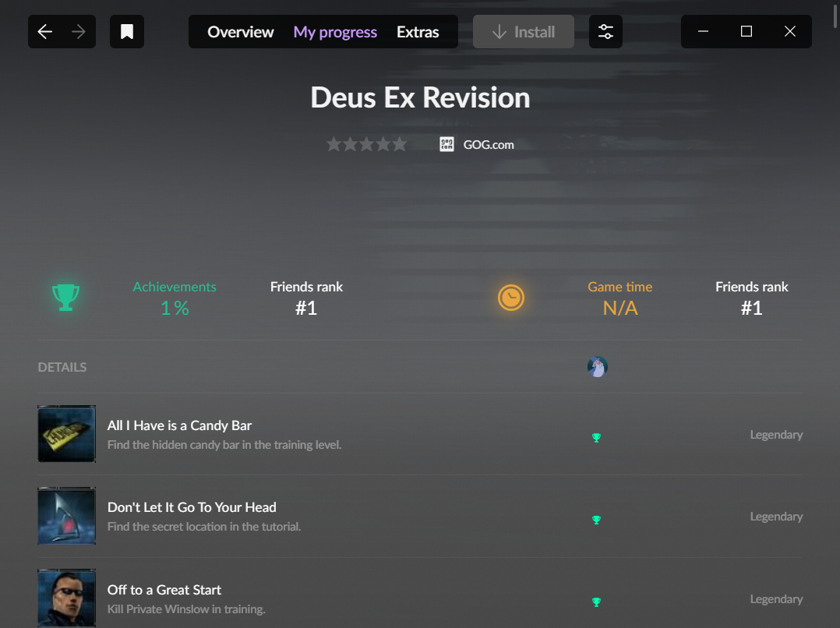Click the orange game time clock icon

511,298
